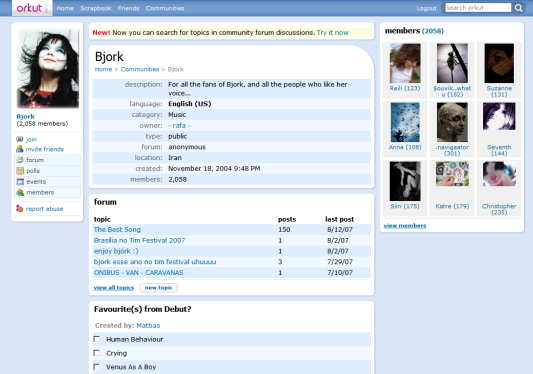Viewport: 533px width, 374px height.
Task: Open the Scrapbook menu item
Action: point(96,8)
